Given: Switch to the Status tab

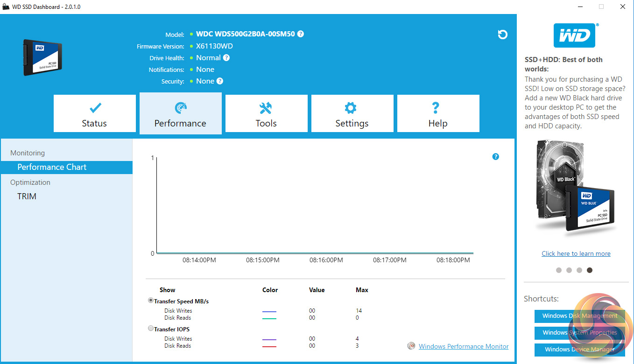Looking at the screenshot, I should (95, 114).
